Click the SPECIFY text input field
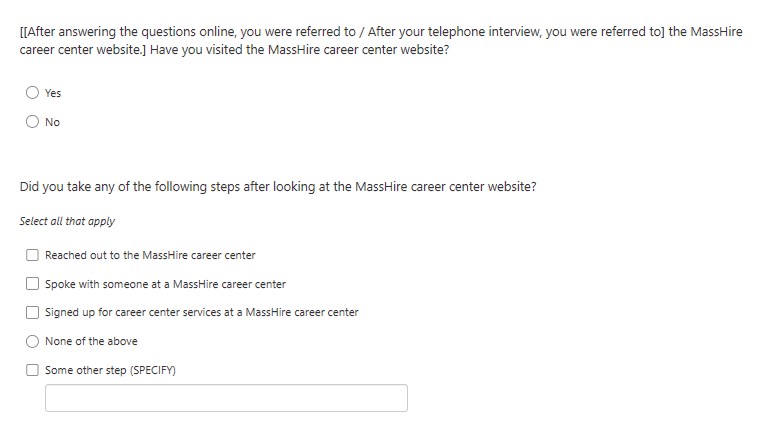 [x=226, y=398]
